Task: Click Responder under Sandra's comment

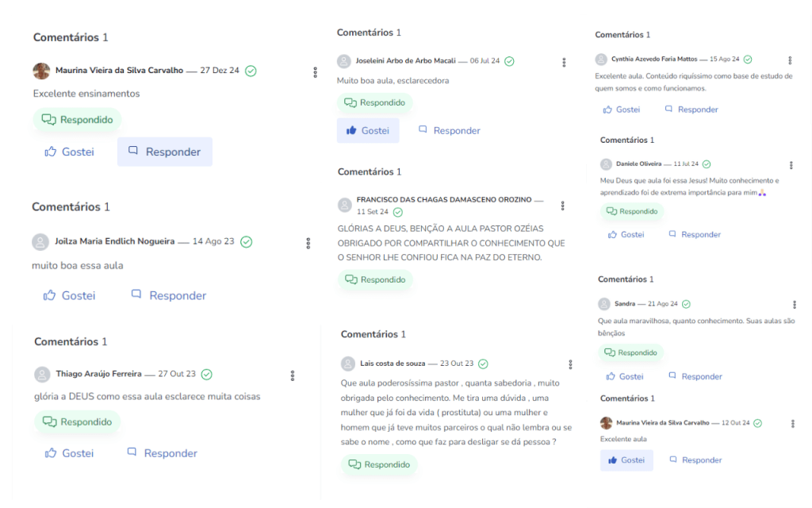Action: point(695,376)
